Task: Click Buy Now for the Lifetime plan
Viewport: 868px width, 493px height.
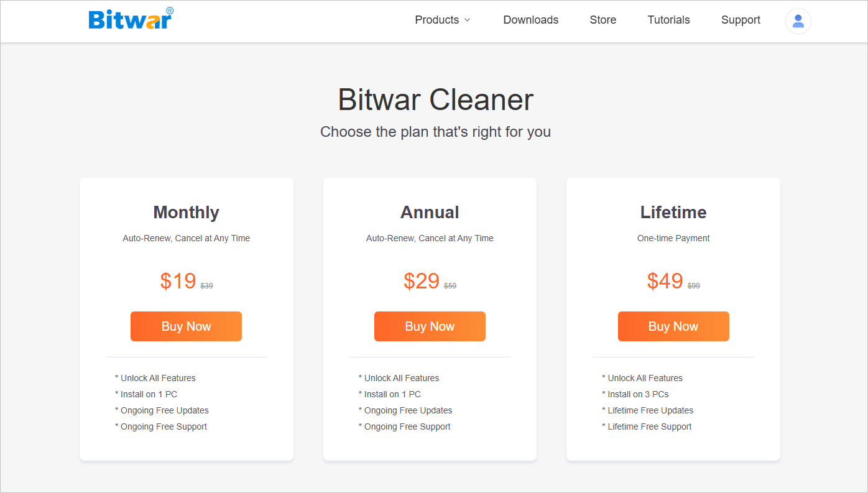Action: 673,326
